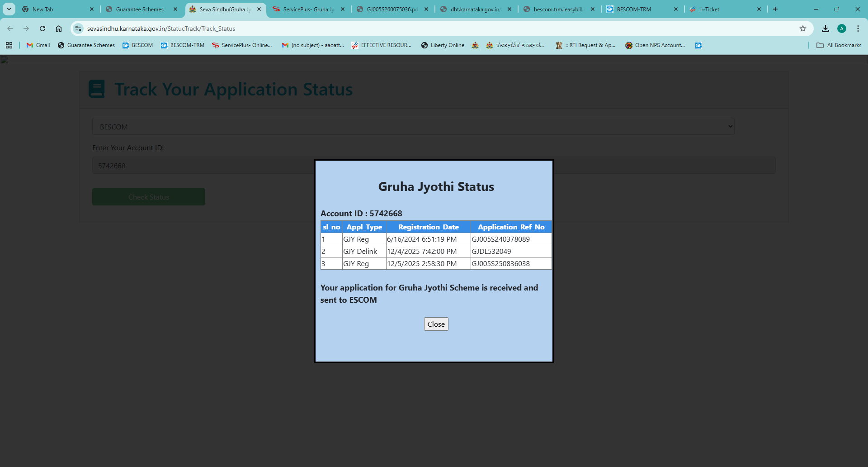
Task: Open new tab with plus button
Action: [775, 9]
